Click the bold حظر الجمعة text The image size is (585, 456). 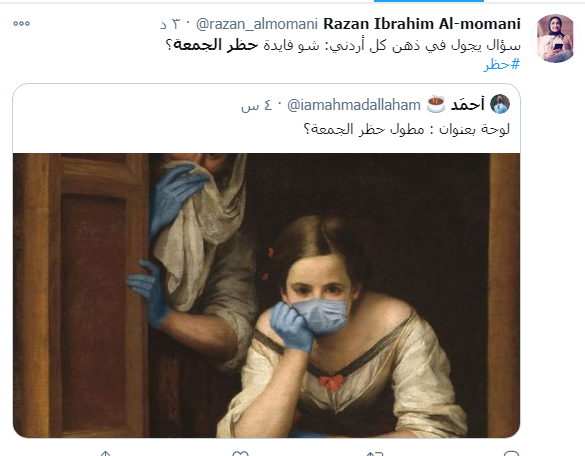pos(216,45)
